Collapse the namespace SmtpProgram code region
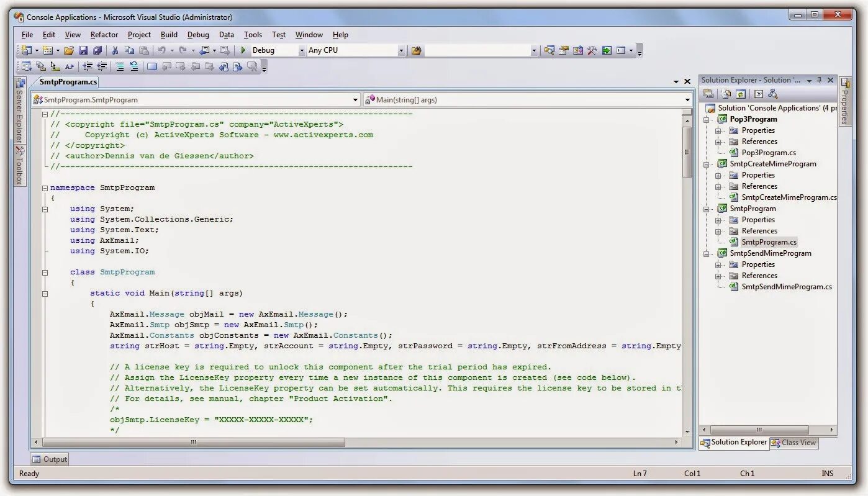Viewport: 868px width, 496px height. click(45, 188)
